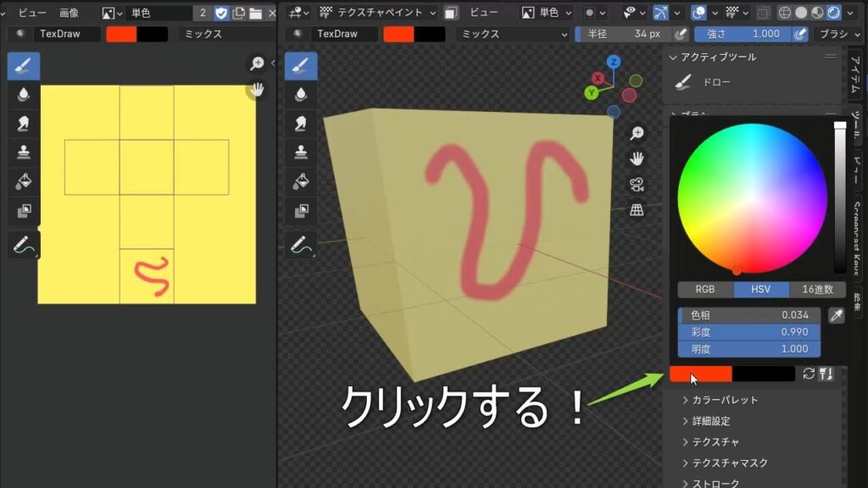Image resolution: width=868 pixels, height=488 pixels.
Task: Select the Smear tool in 3D viewport toolbar
Action: click(x=301, y=124)
